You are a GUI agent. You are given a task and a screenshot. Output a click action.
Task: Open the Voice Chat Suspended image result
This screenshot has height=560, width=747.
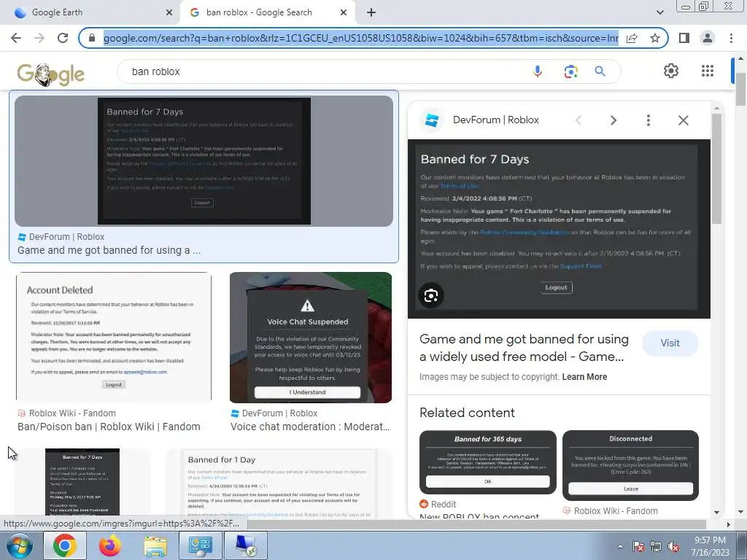[311, 337]
